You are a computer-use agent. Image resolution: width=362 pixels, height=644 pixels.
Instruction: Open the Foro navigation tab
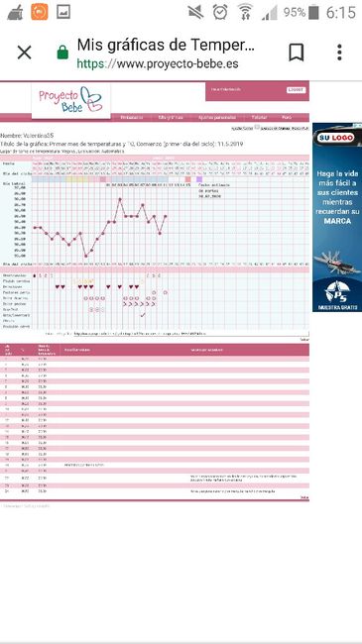(x=287, y=118)
